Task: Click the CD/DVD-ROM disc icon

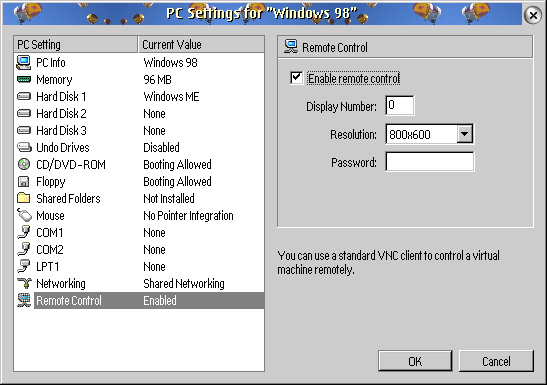Action: point(24,164)
